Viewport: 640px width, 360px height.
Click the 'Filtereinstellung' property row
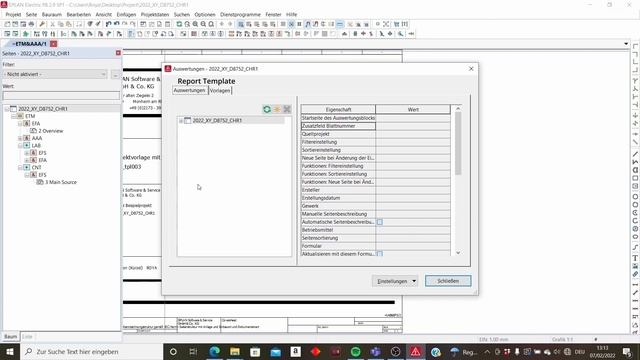[376, 142]
